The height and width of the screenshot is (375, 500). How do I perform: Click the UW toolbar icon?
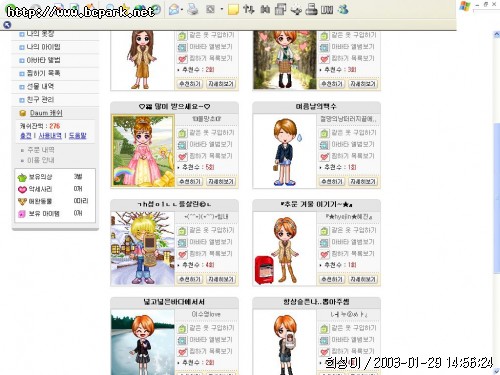click(327, 10)
